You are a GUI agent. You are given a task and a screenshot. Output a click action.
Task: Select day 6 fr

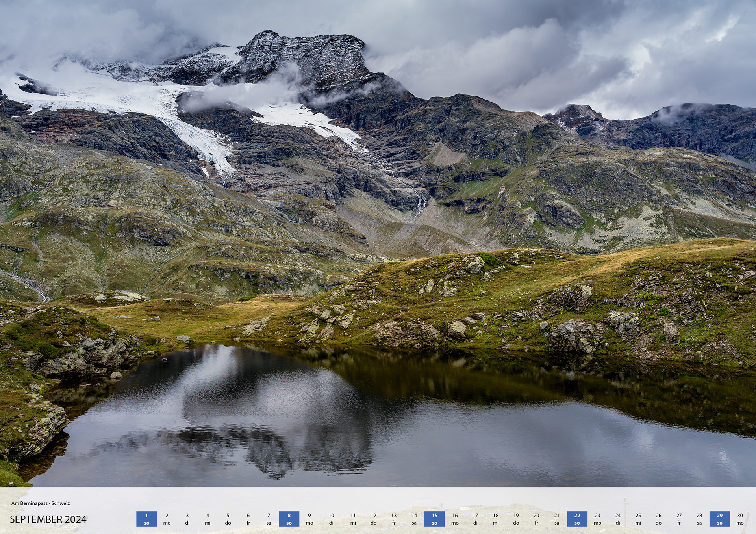[248, 519]
